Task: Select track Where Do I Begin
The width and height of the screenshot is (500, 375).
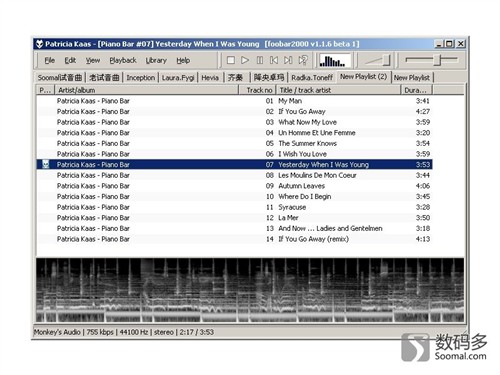Action: (234, 196)
